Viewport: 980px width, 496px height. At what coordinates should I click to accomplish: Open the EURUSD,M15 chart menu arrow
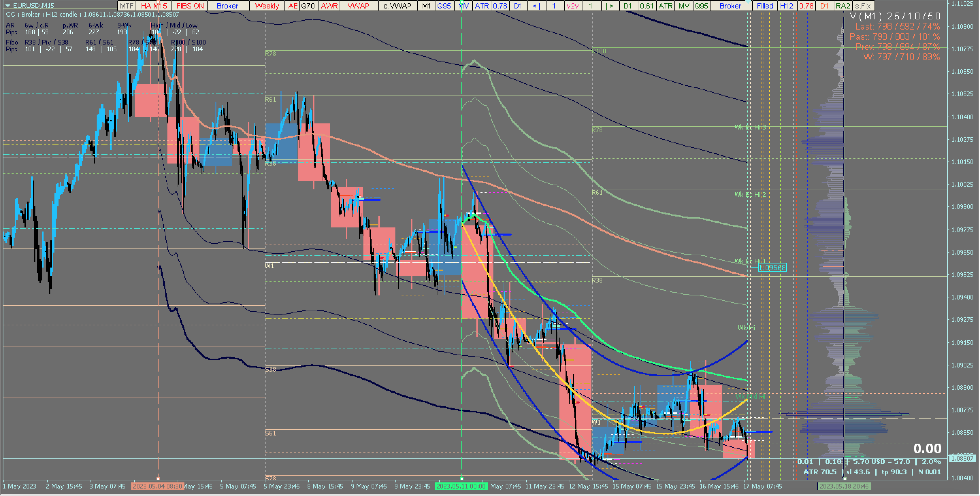tap(7, 5)
